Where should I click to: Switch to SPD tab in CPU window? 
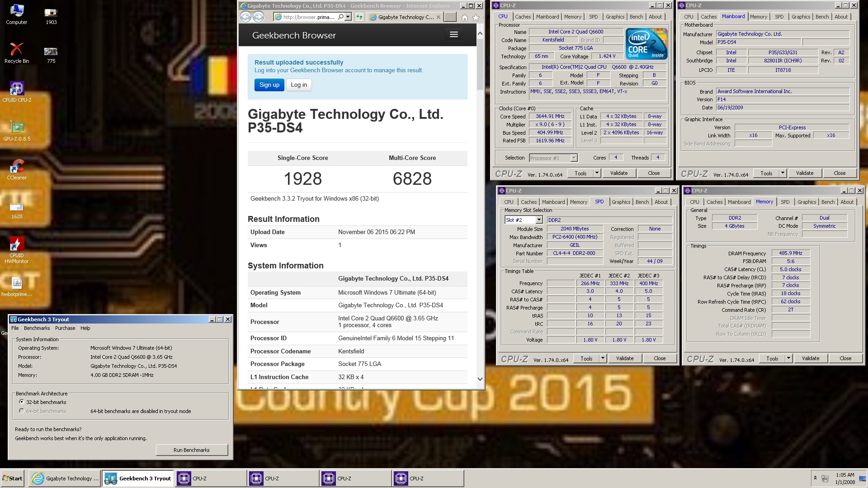[593, 17]
